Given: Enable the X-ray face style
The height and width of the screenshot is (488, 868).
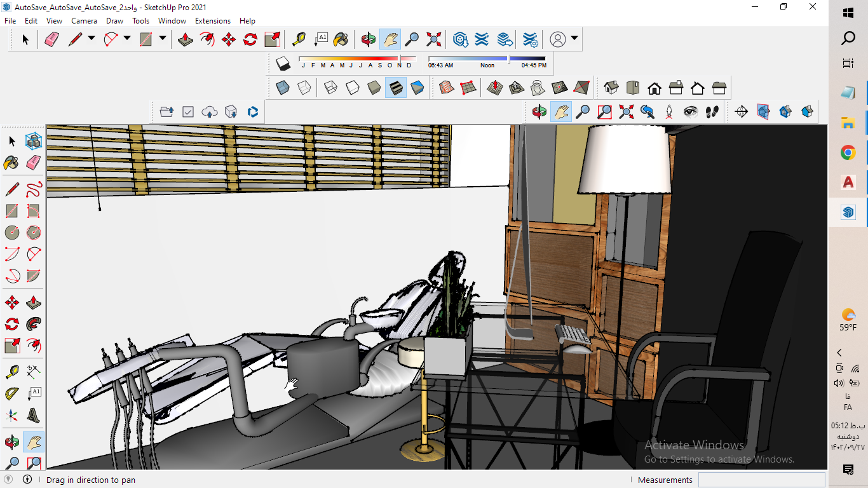Looking at the screenshot, I should pyautogui.click(x=282, y=88).
